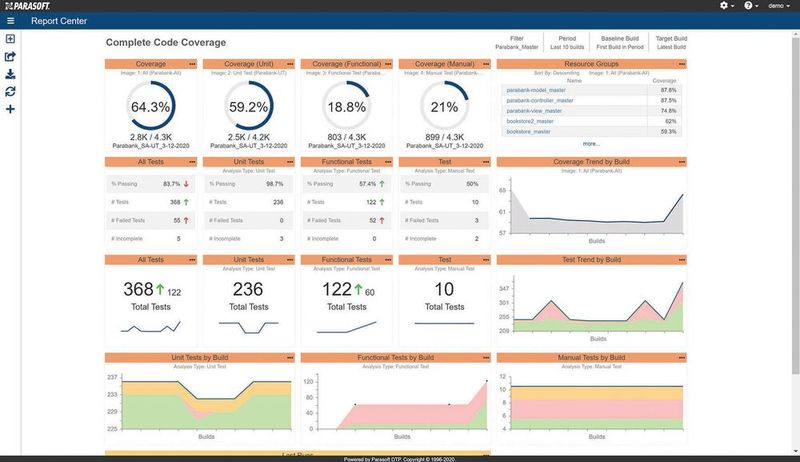The height and width of the screenshot is (462, 800).
Task: Open options menu of Functional Tests by Build
Action: pos(486,357)
